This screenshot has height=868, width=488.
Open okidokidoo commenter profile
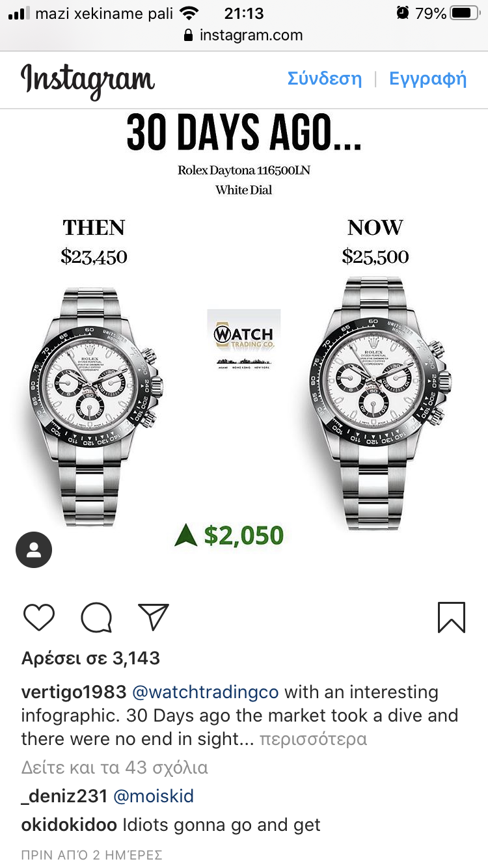[x=70, y=825]
